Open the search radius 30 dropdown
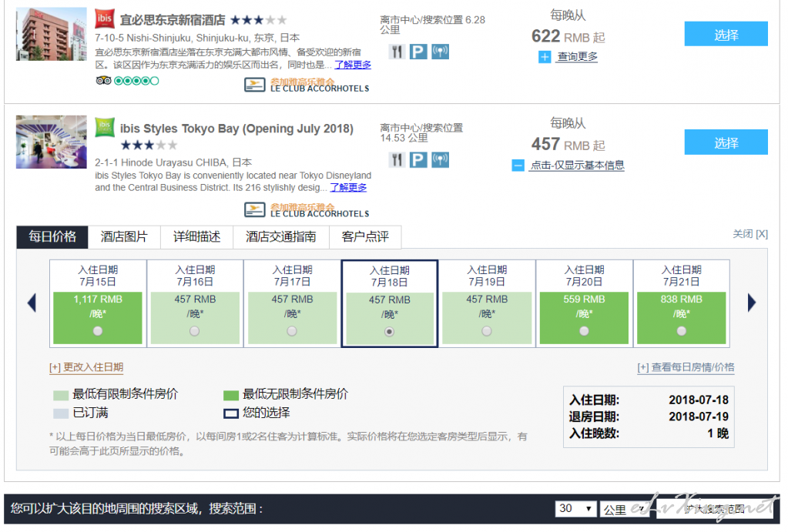 575,508
